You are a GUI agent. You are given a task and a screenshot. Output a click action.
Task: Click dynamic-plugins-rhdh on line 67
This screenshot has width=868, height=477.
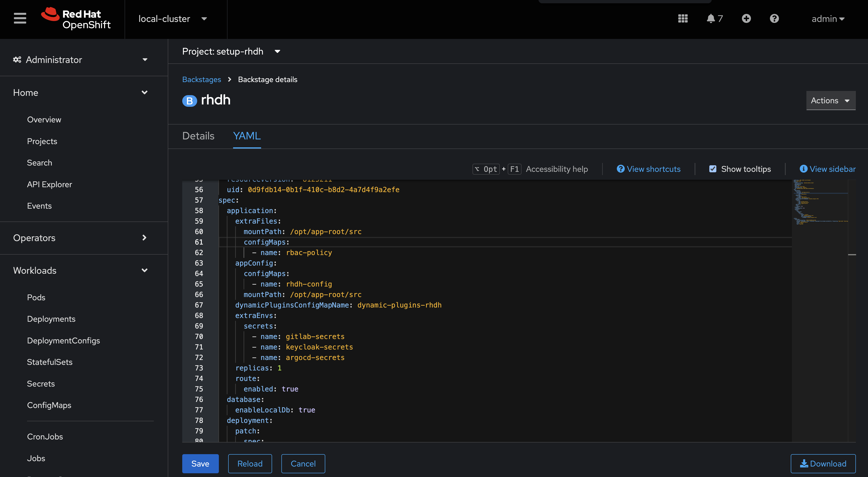pos(399,305)
